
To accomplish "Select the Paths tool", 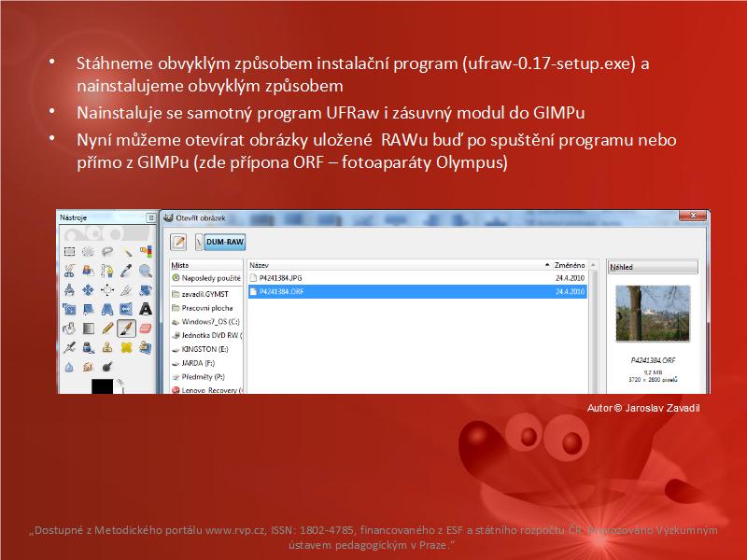I will coord(107,271).
